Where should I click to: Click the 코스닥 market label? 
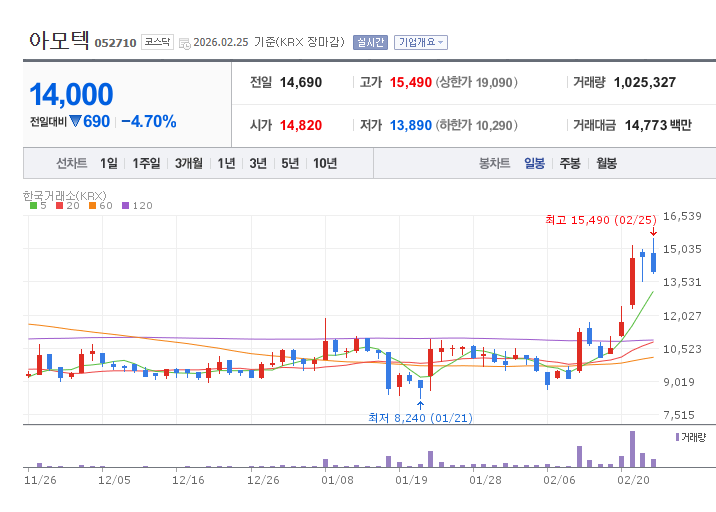(158, 42)
